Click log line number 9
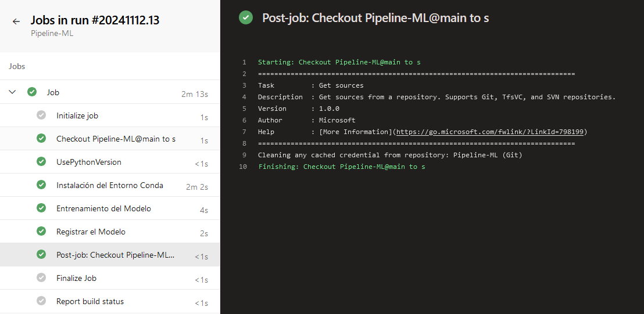The image size is (644, 314). coord(244,155)
